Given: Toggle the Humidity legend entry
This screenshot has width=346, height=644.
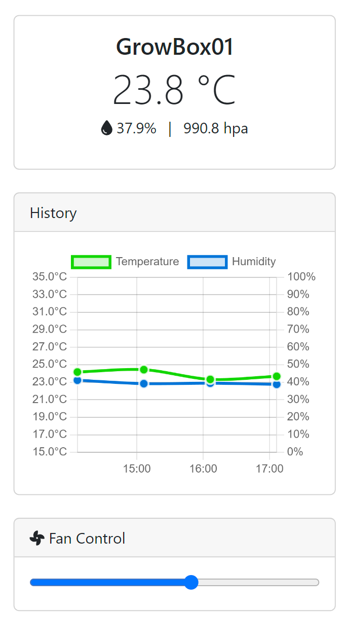Looking at the screenshot, I should (207, 262).
